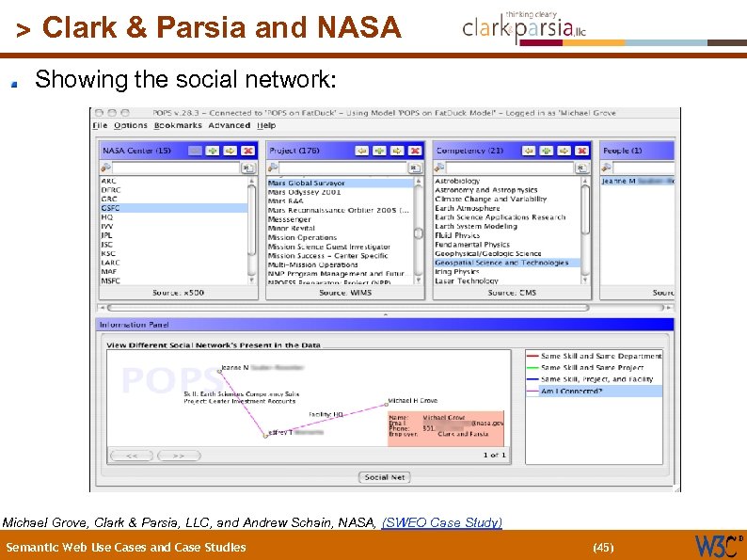Select Mars Global Surveyor project
This screenshot has height=560, width=747.
tap(341, 183)
